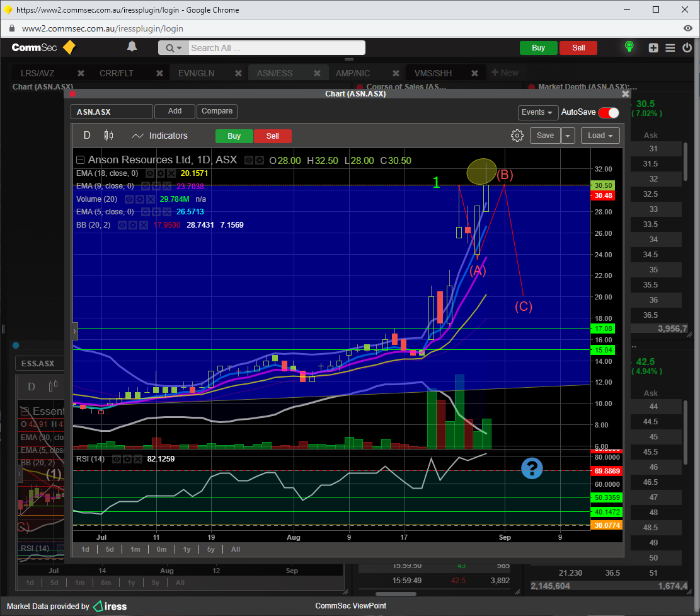The height and width of the screenshot is (616, 700).
Task: Add a new workspace tab
Action: point(505,73)
